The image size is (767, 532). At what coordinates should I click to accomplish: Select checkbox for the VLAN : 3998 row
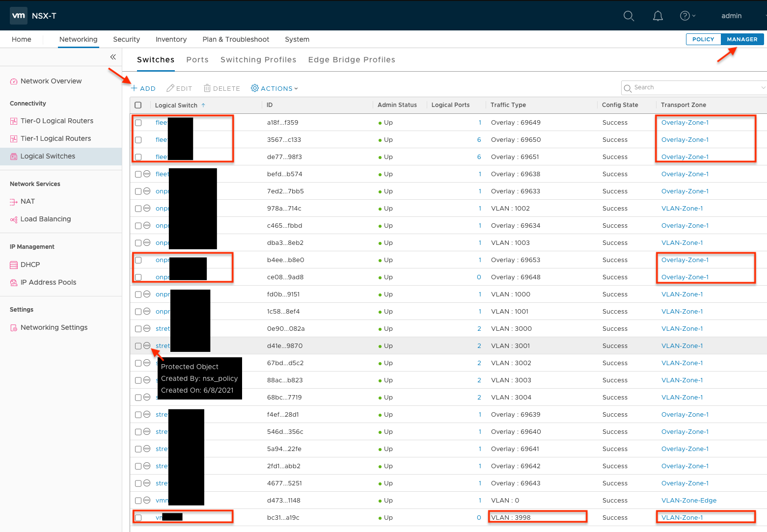138,518
